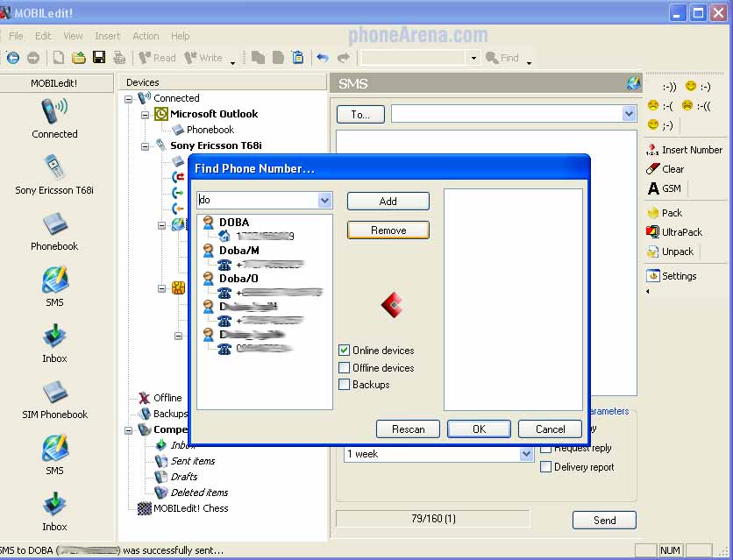Viewport: 733px width, 560px height.
Task: Click the Find toolbar button
Action: tap(502, 58)
